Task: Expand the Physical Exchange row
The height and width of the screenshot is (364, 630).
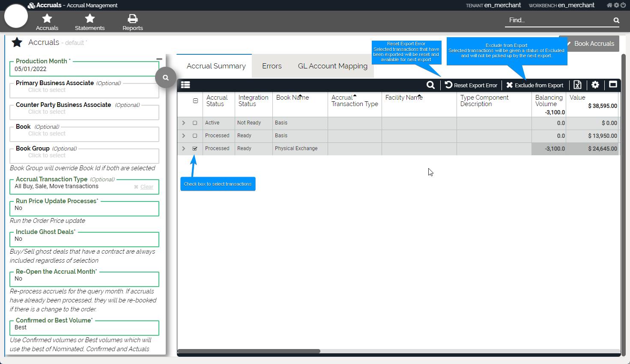Action: coord(184,149)
